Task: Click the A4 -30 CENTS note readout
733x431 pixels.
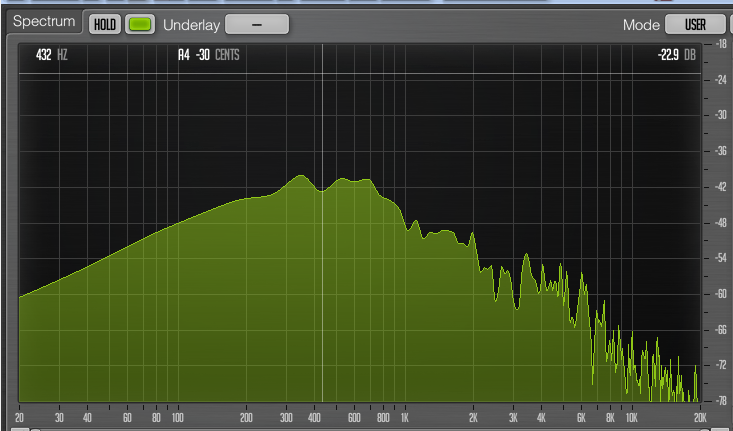Action: pos(208,55)
